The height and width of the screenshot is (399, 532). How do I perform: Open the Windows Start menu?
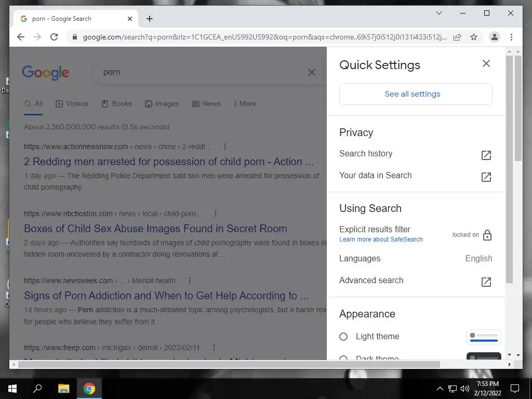click(12, 389)
